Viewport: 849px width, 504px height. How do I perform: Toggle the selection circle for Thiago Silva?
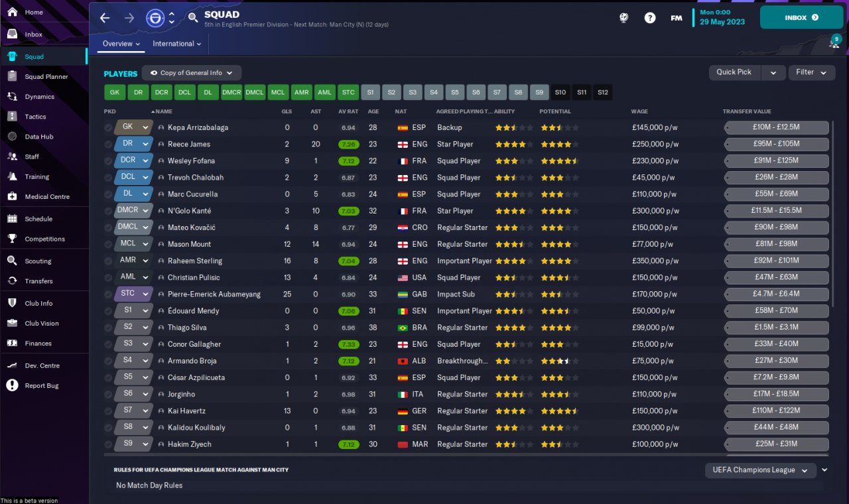point(108,328)
